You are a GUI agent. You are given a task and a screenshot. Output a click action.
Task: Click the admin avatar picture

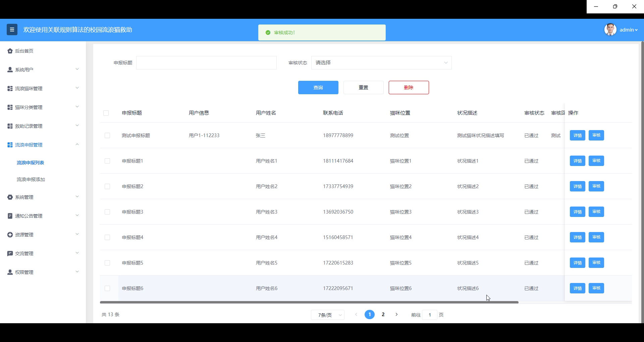coord(610,30)
